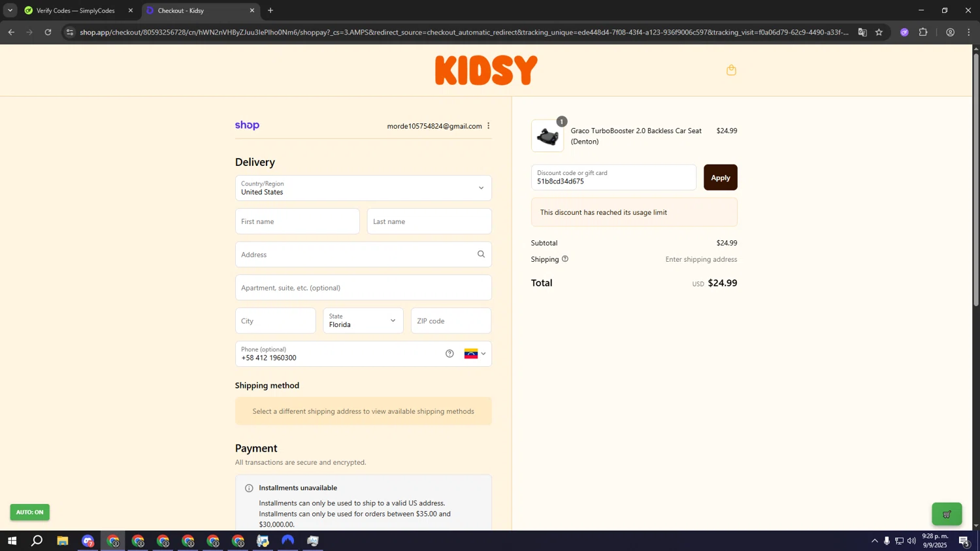Viewport: 980px width, 551px height.
Task: Open File Explorer from the taskbar
Action: (x=63, y=541)
